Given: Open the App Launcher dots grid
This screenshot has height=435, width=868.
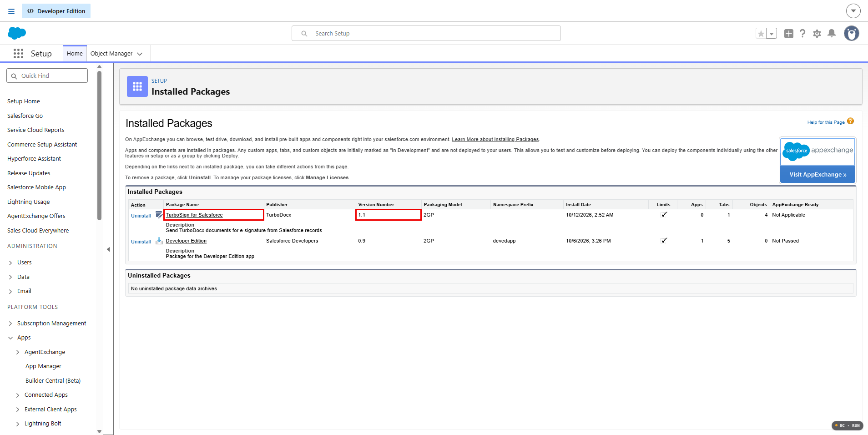Looking at the screenshot, I should pos(18,54).
